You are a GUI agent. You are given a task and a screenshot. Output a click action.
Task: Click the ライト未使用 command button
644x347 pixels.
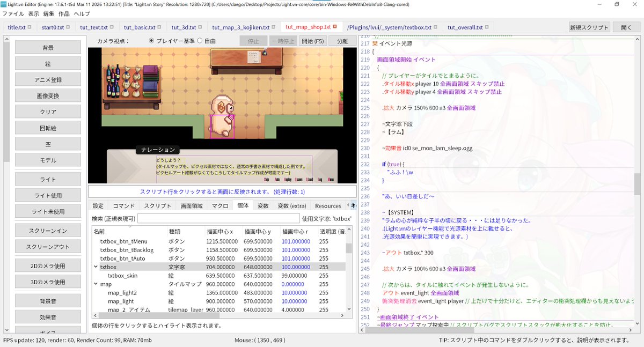coord(48,211)
